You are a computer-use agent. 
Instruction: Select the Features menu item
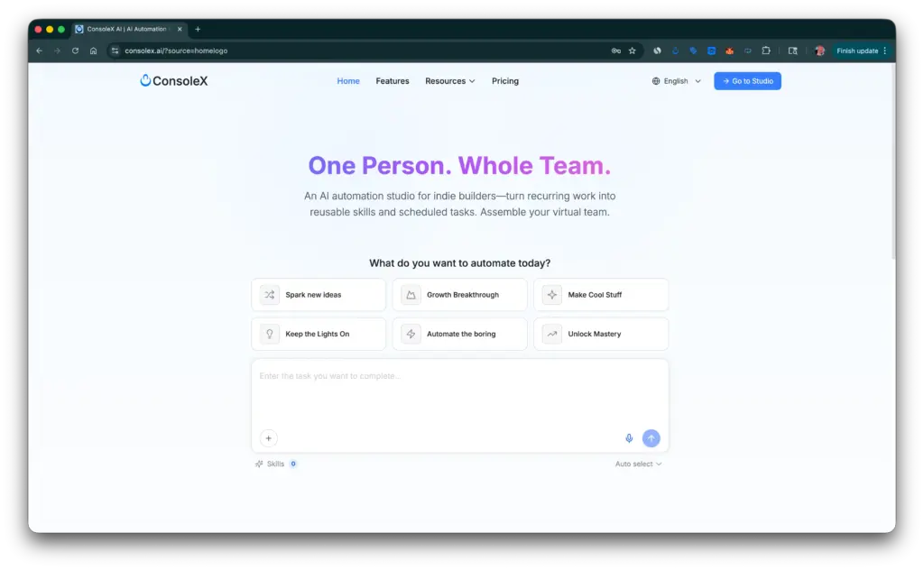[x=392, y=80]
